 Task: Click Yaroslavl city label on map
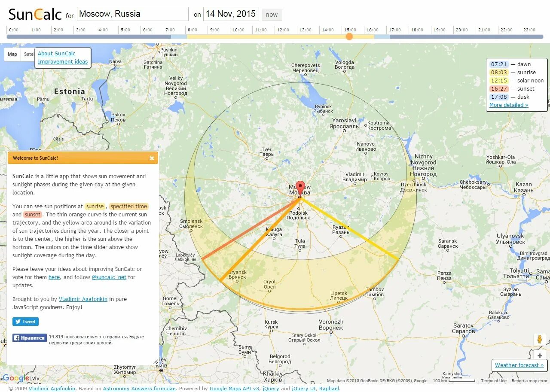[x=344, y=124]
